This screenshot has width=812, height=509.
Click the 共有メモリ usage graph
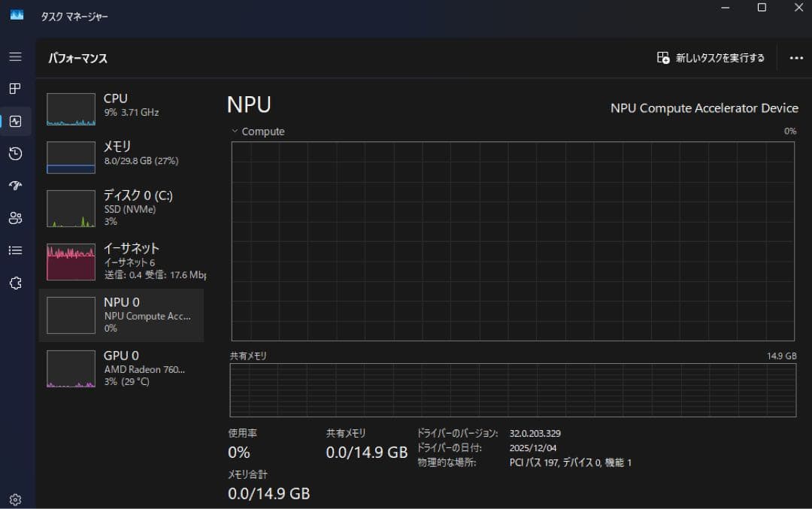coord(514,389)
